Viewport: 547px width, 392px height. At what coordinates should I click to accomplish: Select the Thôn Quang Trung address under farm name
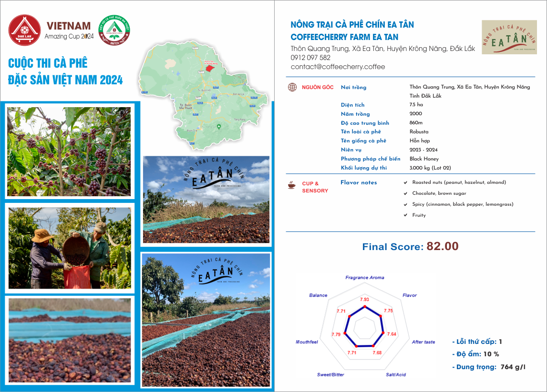(382, 49)
